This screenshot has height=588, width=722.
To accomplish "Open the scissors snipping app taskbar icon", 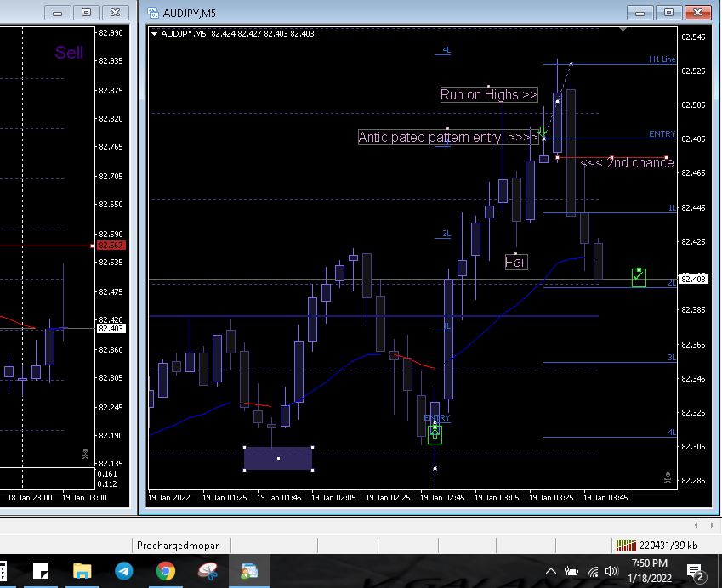I will point(208,571).
